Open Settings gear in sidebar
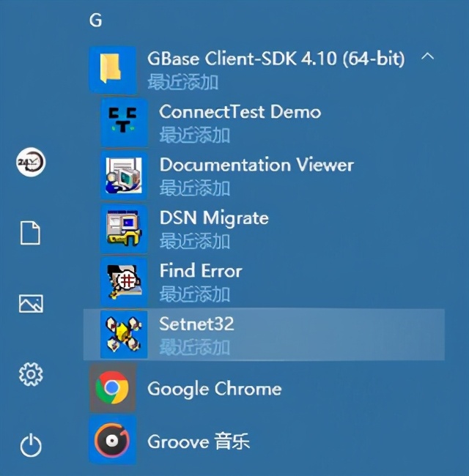Image resolution: width=469 pixels, height=476 pixels. click(x=31, y=374)
